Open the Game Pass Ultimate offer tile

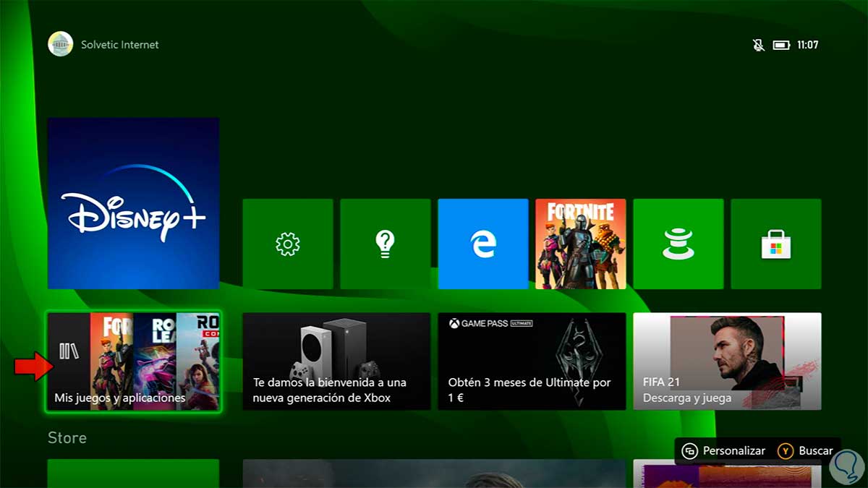pos(532,361)
